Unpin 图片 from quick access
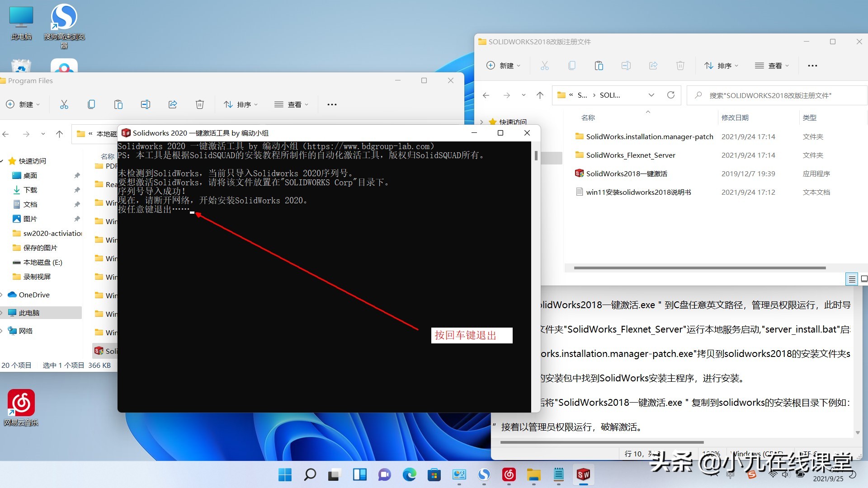 (77, 219)
